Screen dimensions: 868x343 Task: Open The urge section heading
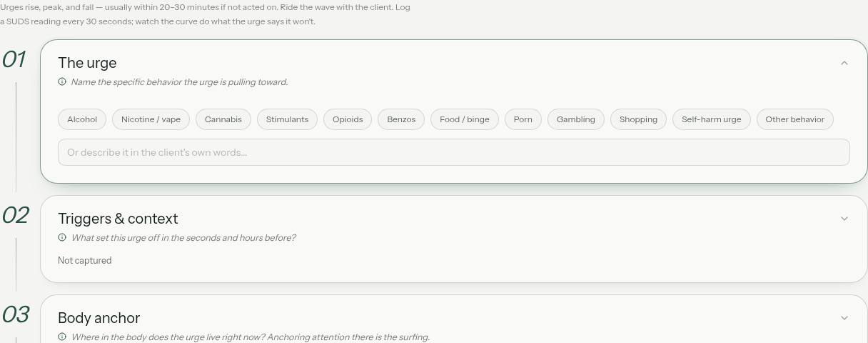tap(87, 63)
